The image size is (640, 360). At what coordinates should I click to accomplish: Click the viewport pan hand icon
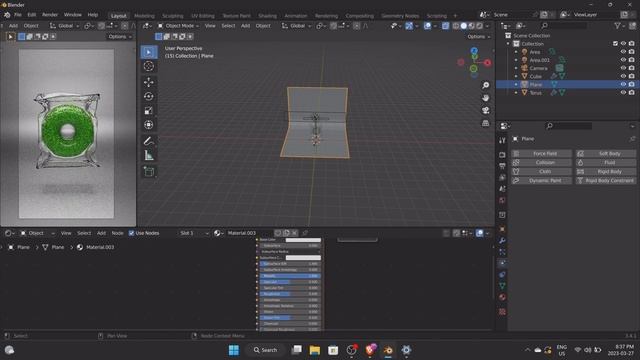pyautogui.click(x=485, y=98)
